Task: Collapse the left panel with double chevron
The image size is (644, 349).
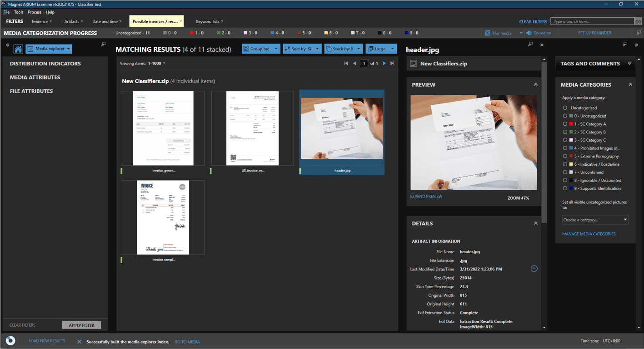Action: click(x=8, y=45)
